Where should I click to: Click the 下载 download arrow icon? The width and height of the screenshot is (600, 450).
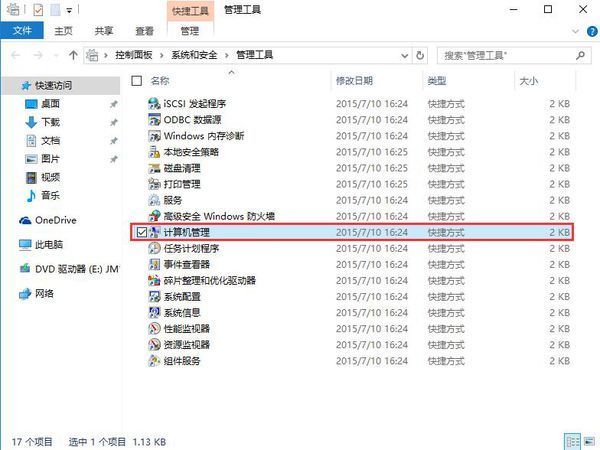(31, 122)
